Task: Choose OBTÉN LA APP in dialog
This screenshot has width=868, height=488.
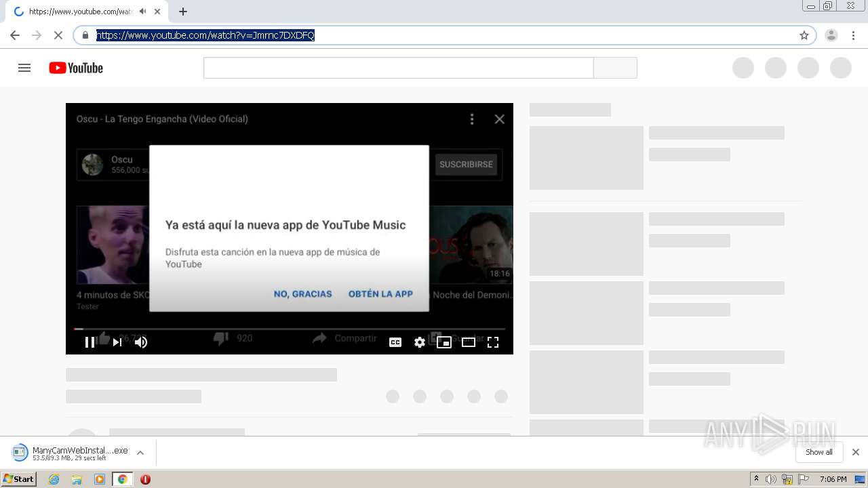Action: (x=380, y=294)
